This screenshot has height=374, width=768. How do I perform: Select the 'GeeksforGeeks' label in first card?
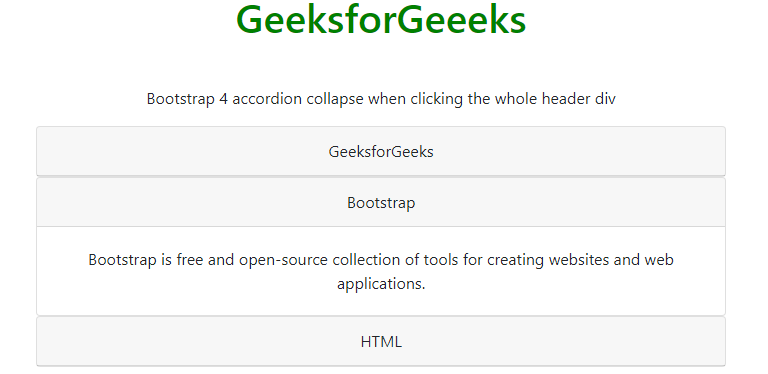pos(381,152)
